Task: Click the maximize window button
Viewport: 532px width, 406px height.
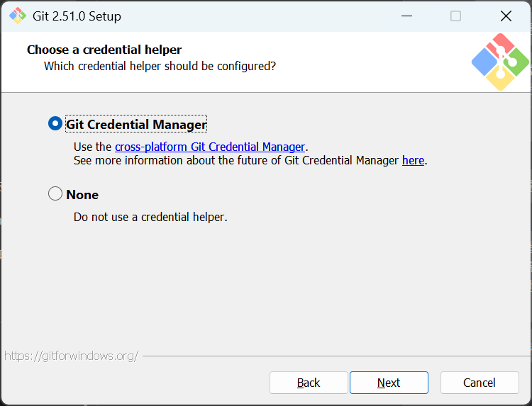Action: [x=456, y=16]
